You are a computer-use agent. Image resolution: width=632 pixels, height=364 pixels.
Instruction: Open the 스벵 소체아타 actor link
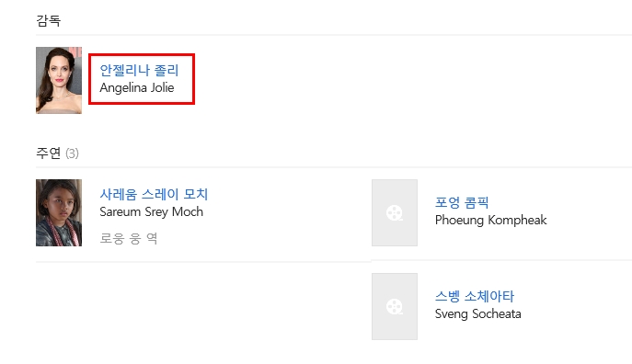(x=475, y=296)
